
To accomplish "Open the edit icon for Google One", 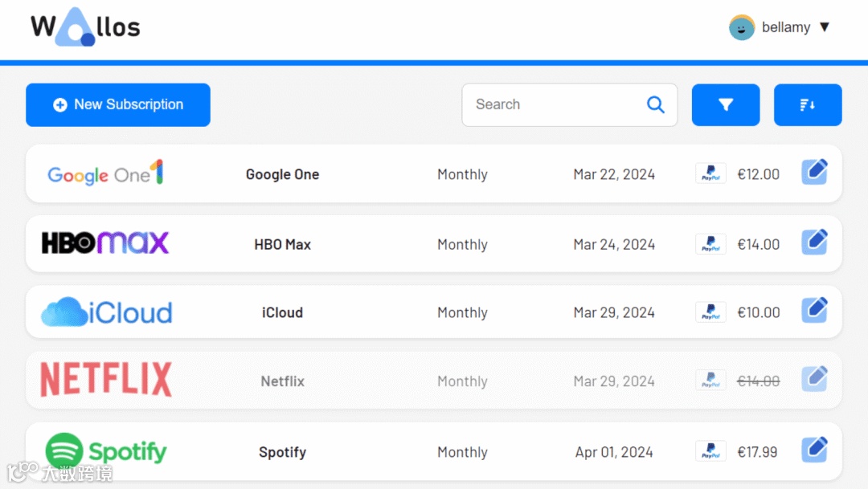I will (x=814, y=173).
